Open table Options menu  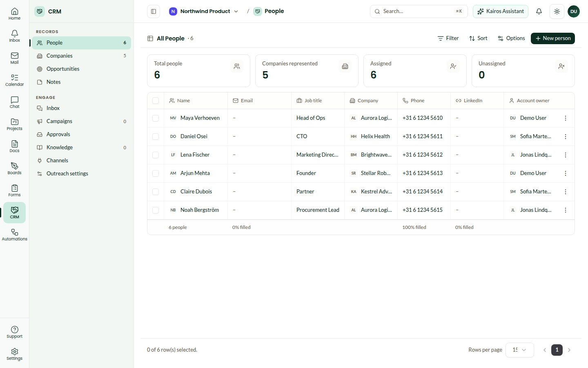511,38
